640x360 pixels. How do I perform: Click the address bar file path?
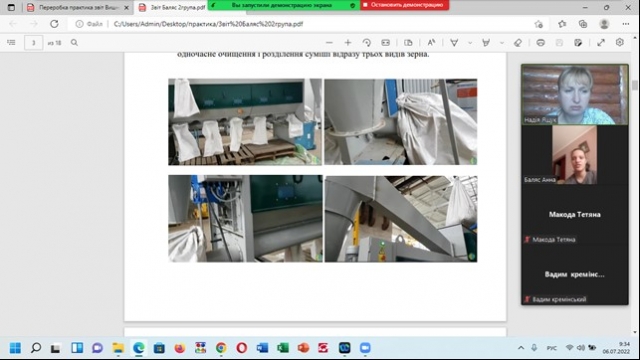[x=208, y=24]
